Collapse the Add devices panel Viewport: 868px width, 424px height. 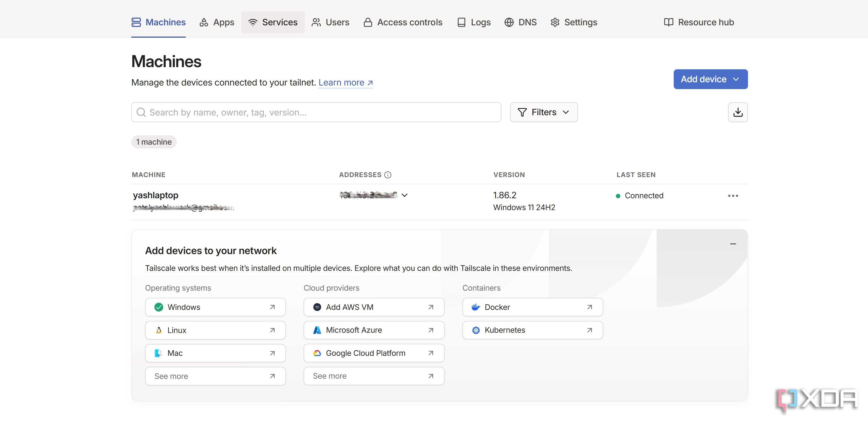[733, 244]
